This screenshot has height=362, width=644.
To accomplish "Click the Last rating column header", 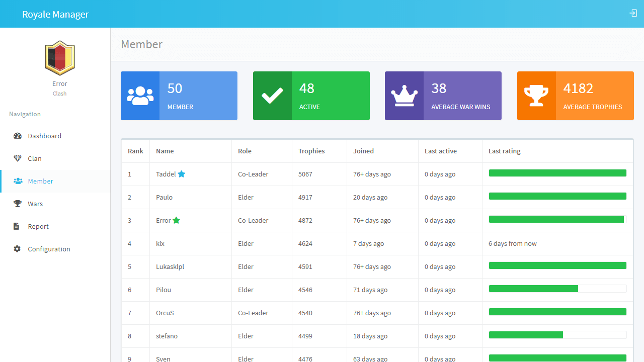I will [504, 151].
